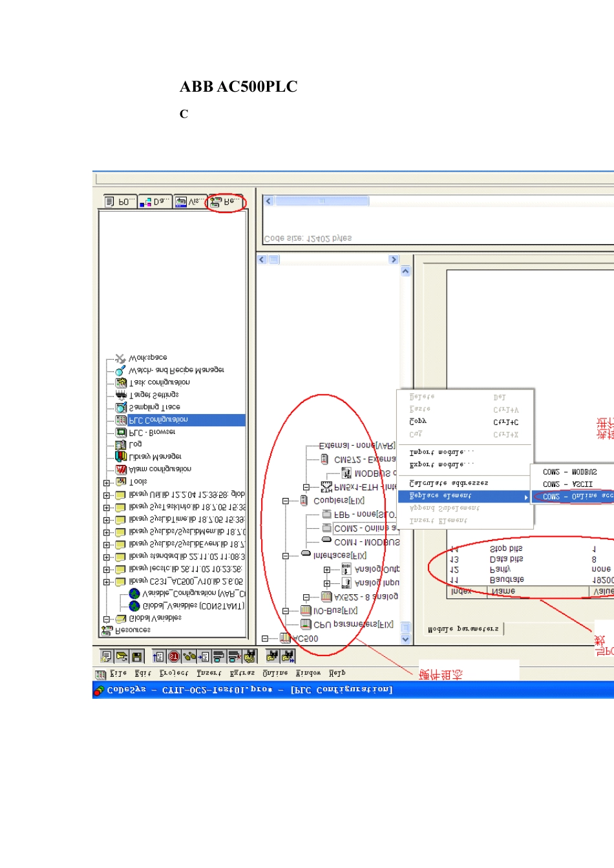Expand the Analog Output node
This screenshot has width=614, height=868.
pyautogui.click(x=327, y=570)
